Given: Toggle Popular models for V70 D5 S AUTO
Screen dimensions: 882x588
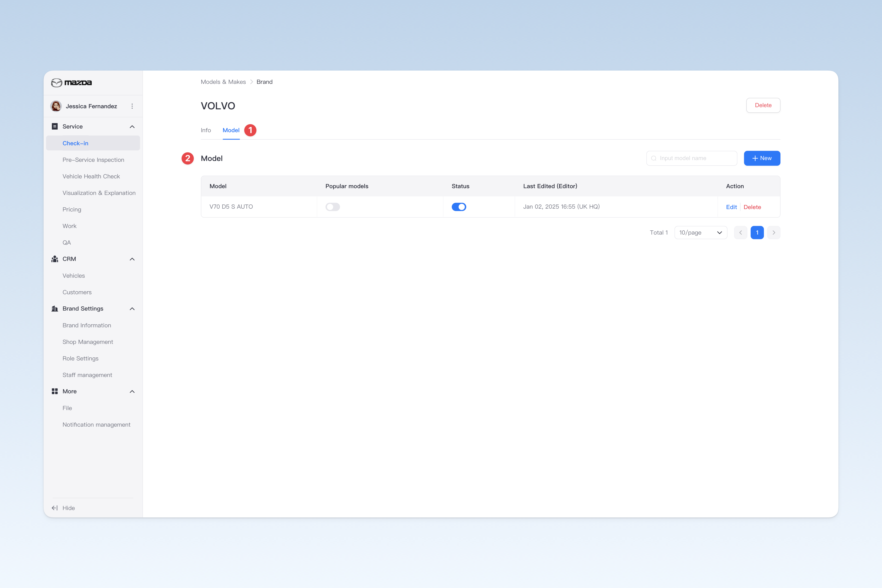Looking at the screenshot, I should 333,207.
